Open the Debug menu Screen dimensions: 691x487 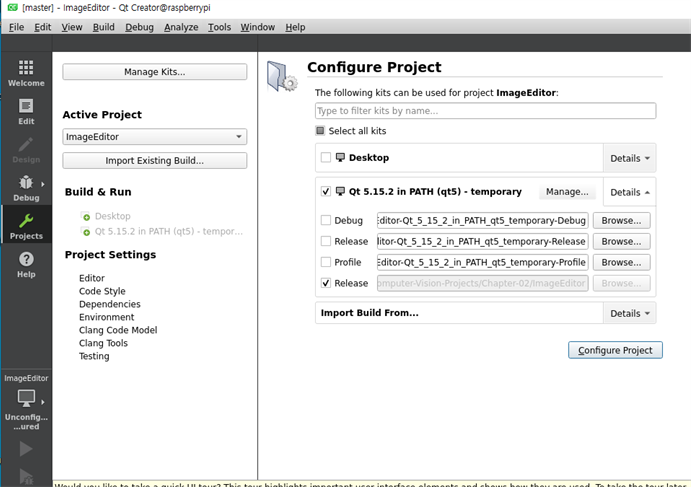(x=139, y=27)
